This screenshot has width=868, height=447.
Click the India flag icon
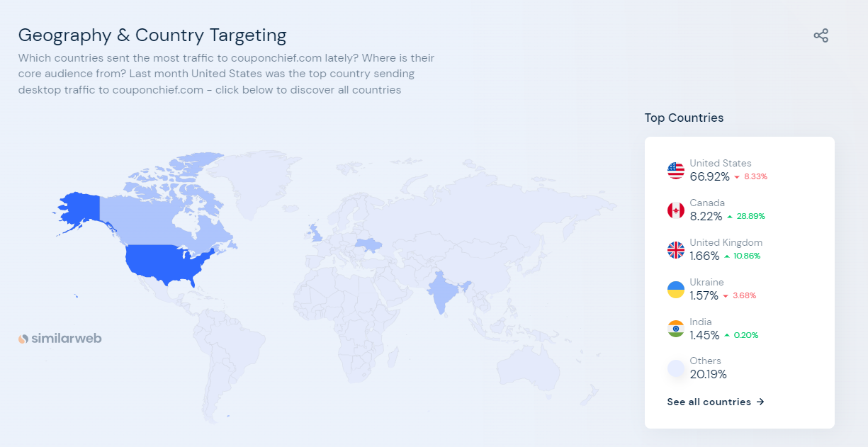[x=676, y=329]
